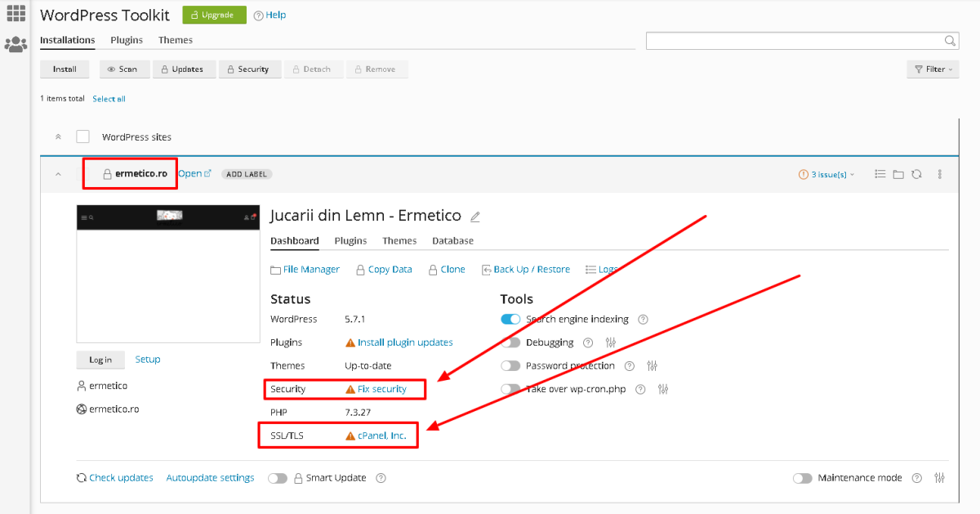Enable Maintenance mode switch

(803, 478)
